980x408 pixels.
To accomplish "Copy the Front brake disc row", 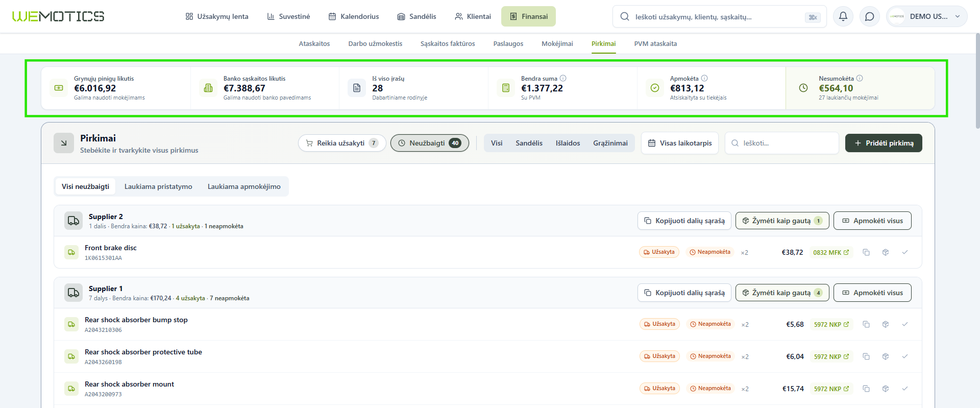I will 866,252.
